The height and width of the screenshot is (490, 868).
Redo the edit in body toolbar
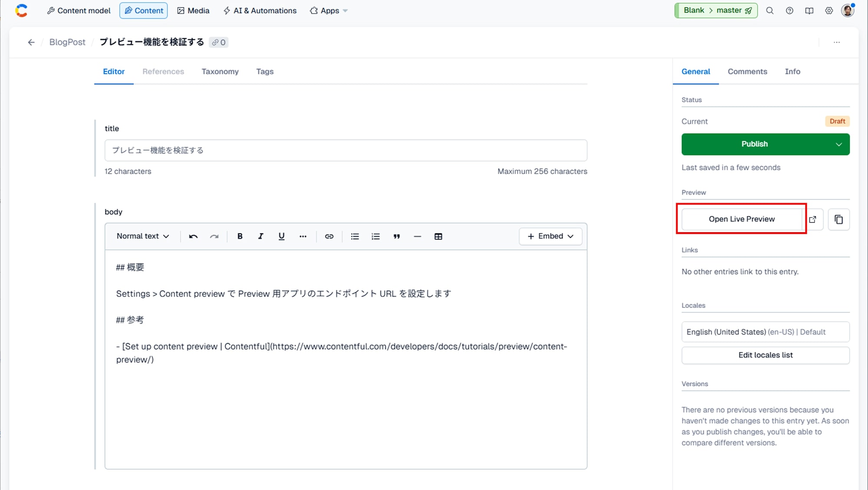[x=214, y=236]
